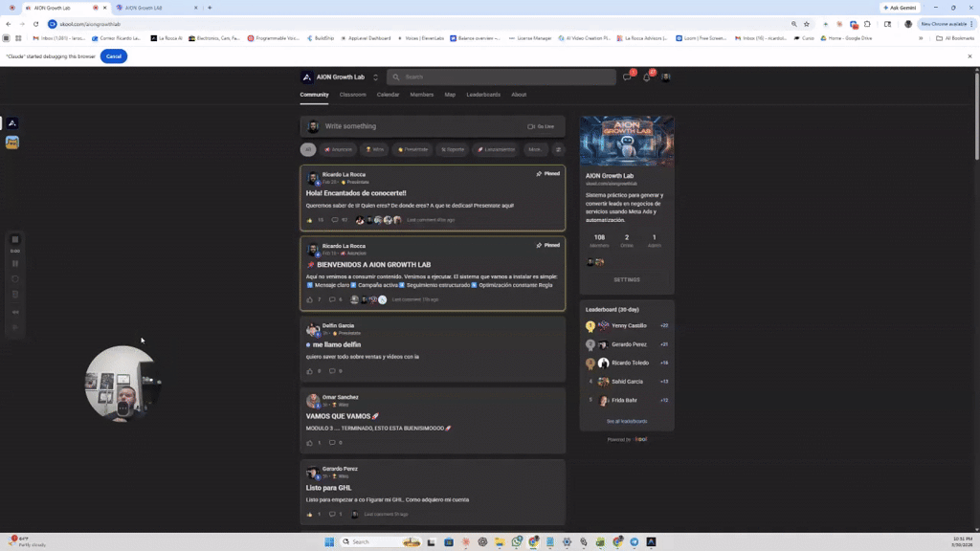Select the Community tab
Screen dimensions: 980x551
314,95
